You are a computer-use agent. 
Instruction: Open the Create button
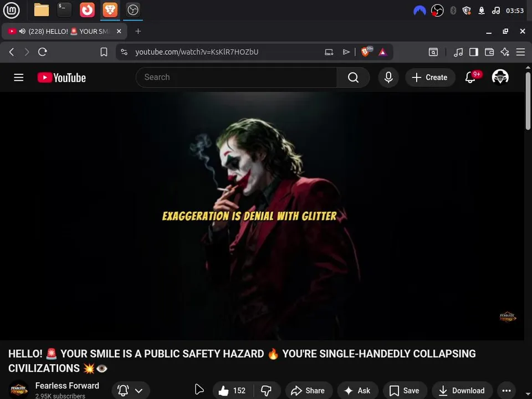(x=430, y=78)
